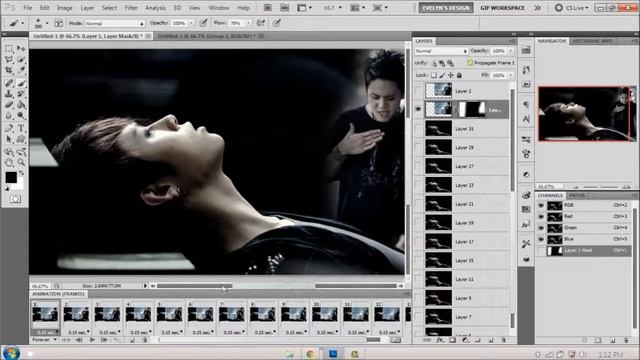Go to next animation frame
Viewport: 640px width, 360px height.
(x=104, y=340)
